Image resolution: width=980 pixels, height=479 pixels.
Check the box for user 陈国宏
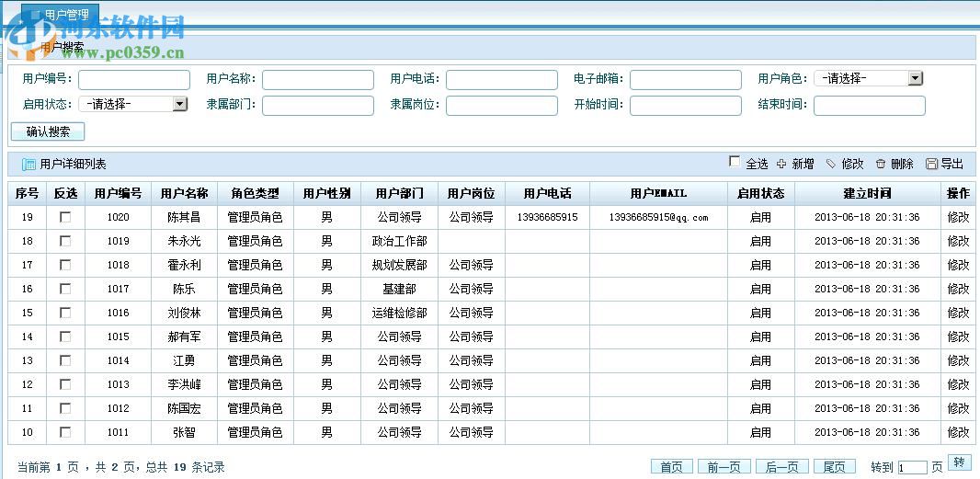pos(65,407)
